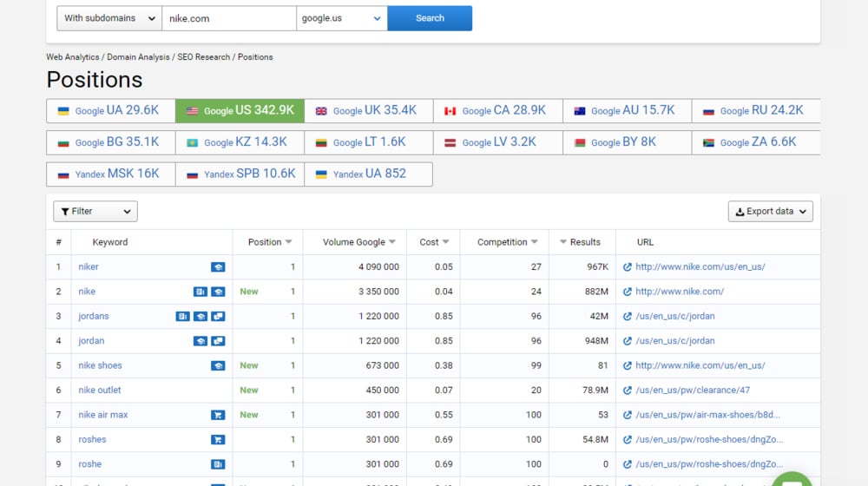Click the images icon in the jordans row
The image size is (868, 486).
(x=218, y=317)
